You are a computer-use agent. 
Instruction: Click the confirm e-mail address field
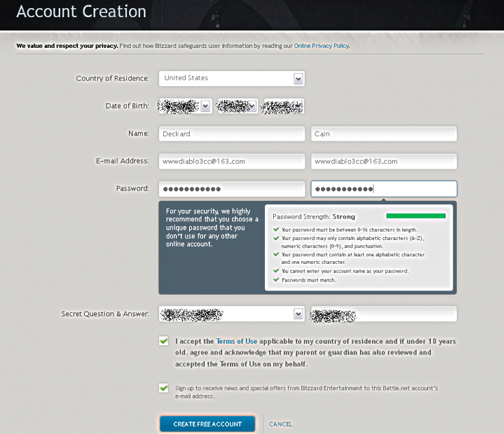tap(384, 161)
